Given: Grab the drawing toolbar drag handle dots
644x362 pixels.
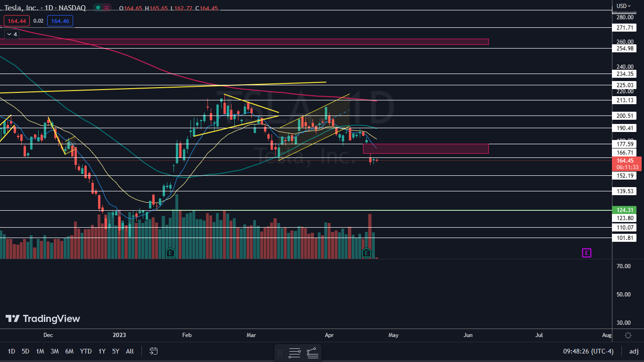Looking at the screenshot, I should click(280, 352).
